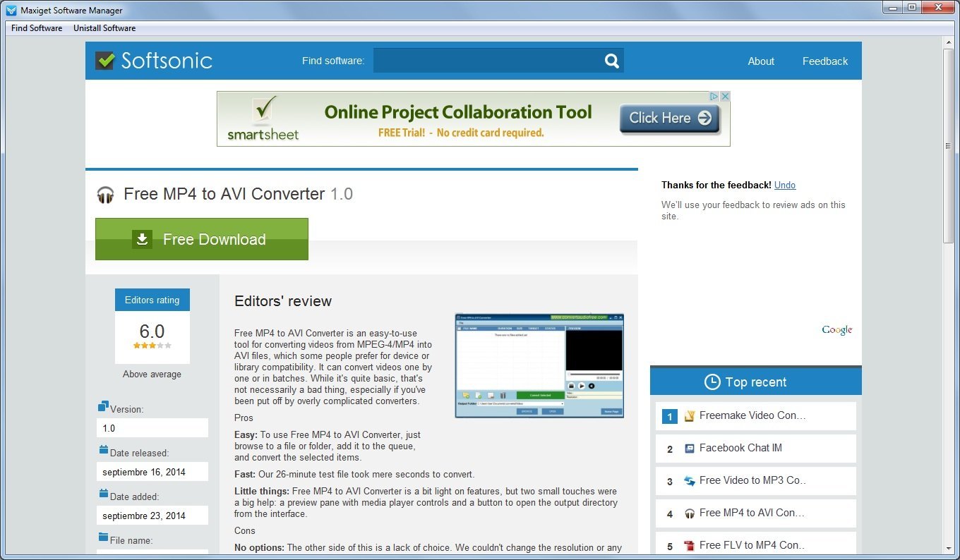Click the Facebook Chat IM icon
The width and height of the screenshot is (960, 560).
coord(688,448)
